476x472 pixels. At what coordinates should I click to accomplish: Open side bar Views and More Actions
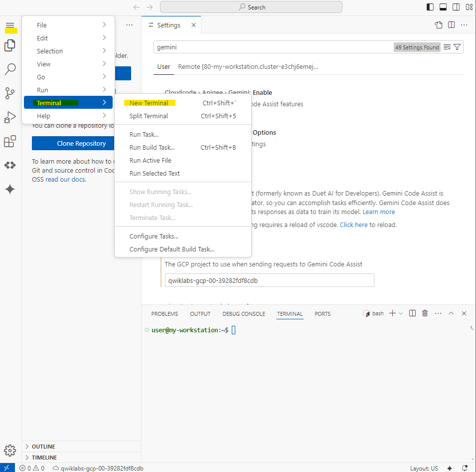(x=129, y=25)
